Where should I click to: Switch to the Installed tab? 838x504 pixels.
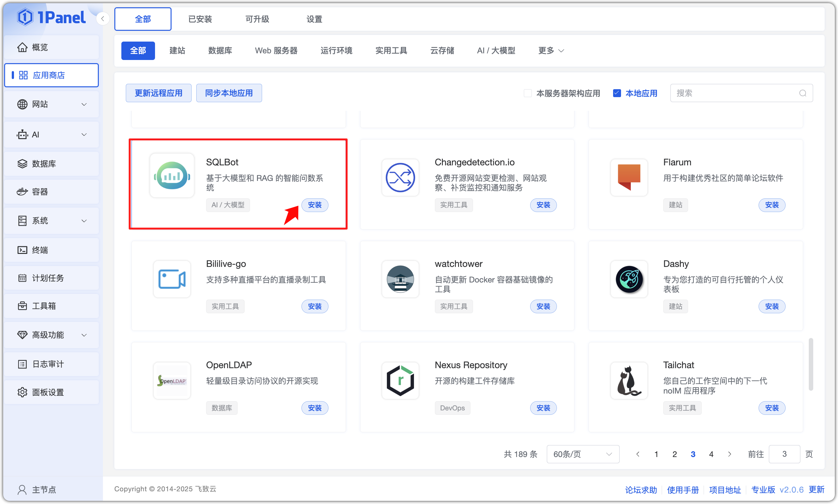[200, 19]
